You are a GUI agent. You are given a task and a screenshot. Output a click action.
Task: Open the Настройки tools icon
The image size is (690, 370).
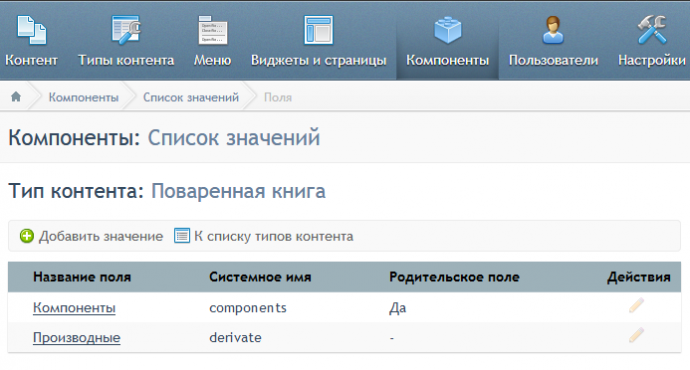click(x=652, y=30)
